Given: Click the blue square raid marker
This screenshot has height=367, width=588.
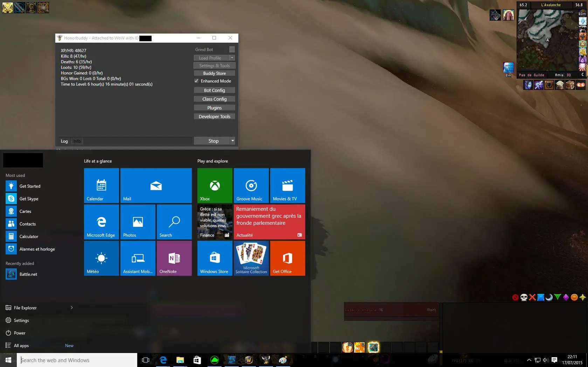Looking at the screenshot, I should (541, 297).
